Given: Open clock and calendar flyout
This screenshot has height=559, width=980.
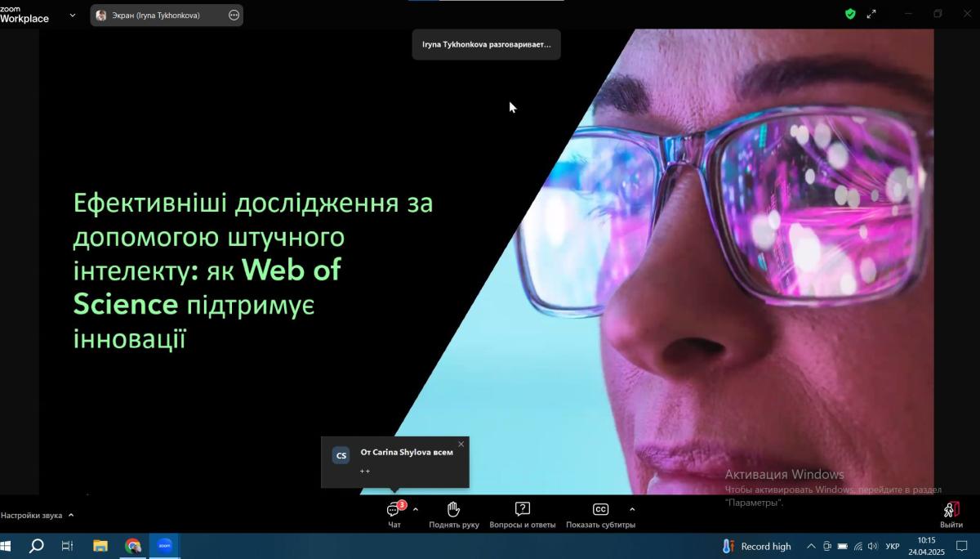Looking at the screenshot, I should 926,546.
